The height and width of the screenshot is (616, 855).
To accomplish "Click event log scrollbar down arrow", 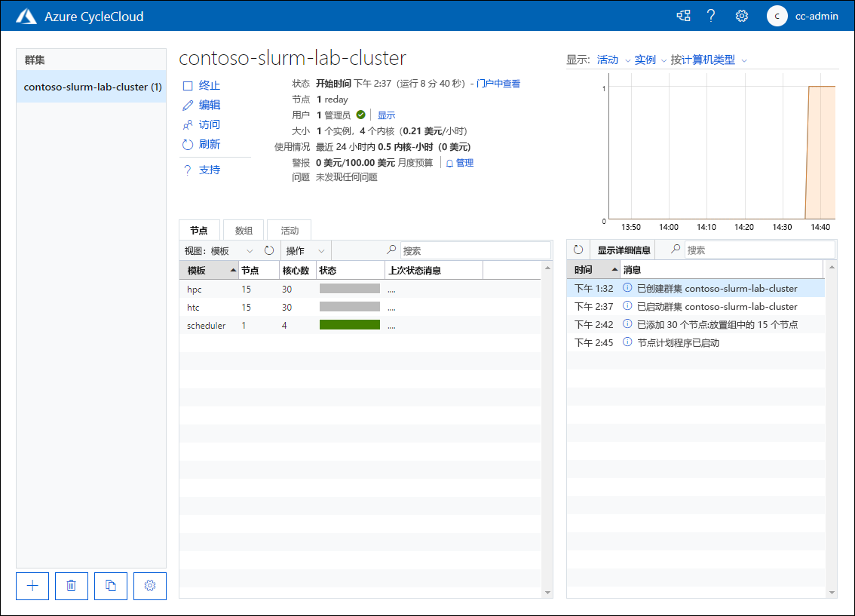I will point(832,593).
